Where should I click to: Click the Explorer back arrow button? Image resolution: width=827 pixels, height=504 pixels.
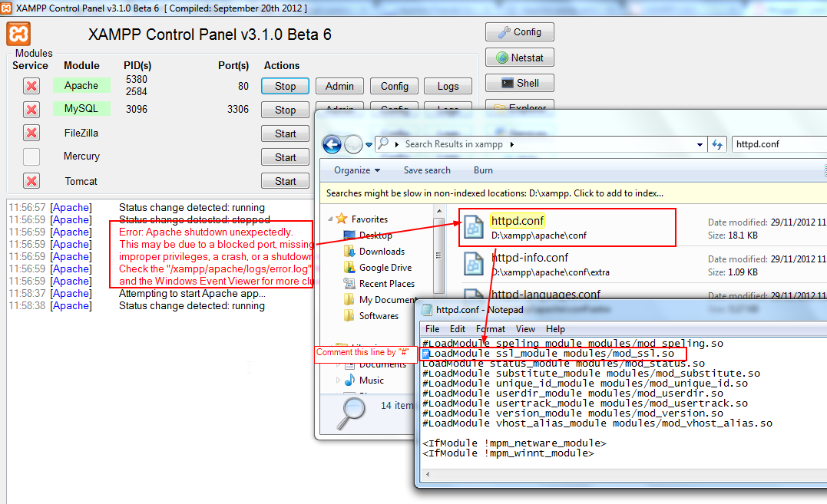(x=332, y=144)
